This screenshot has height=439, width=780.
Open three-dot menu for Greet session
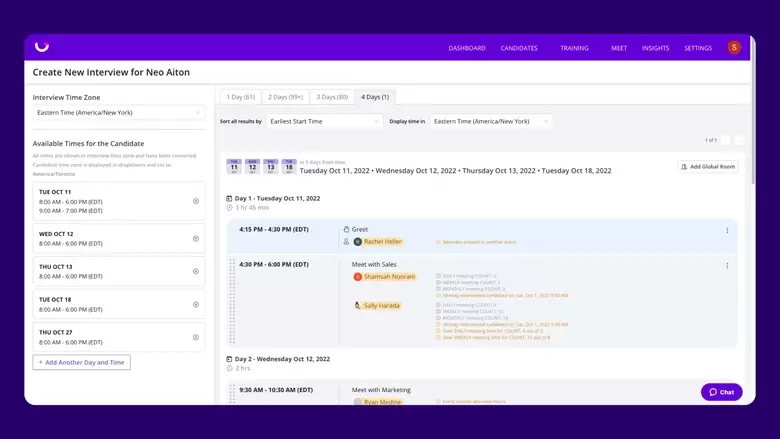pos(727,230)
